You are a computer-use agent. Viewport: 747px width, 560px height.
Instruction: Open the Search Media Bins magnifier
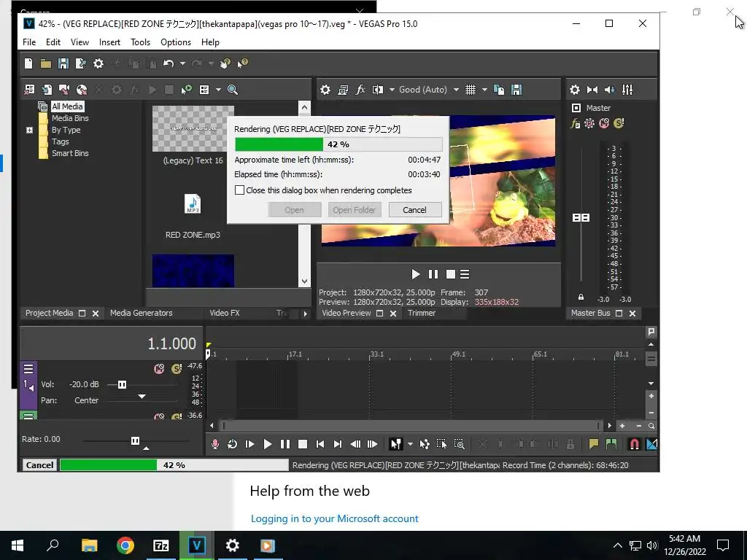(233, 90)
